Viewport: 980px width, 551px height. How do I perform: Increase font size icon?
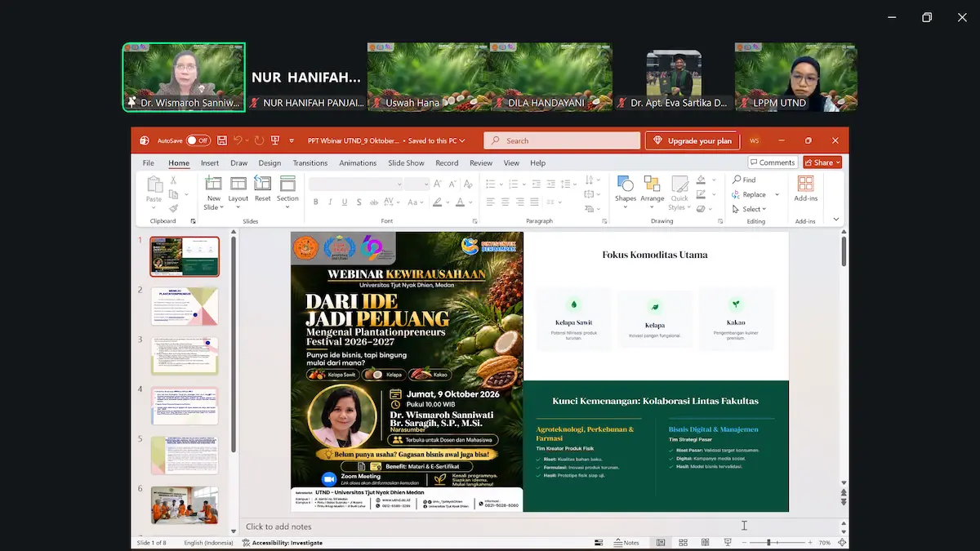(x=439, y=184)
